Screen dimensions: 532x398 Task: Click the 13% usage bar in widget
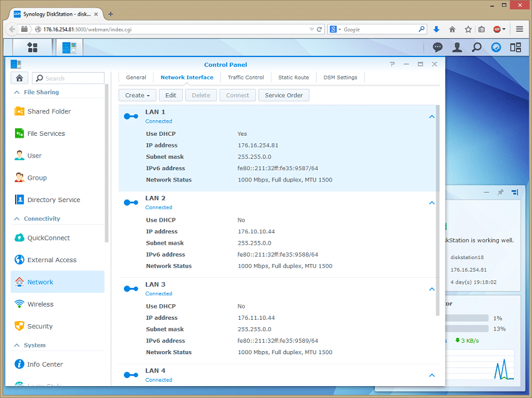tap(466, 329)
